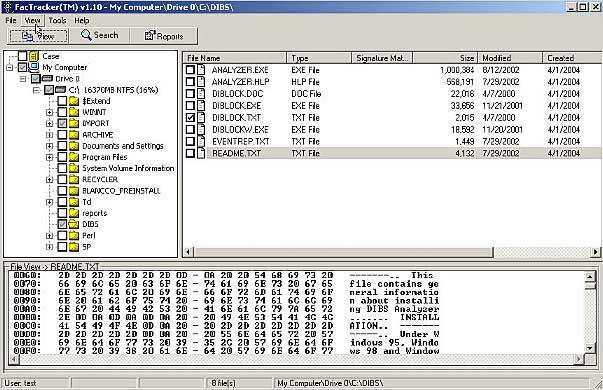Uncheck the DIBLOCK.TXT file checkbox

pos(190,117)
